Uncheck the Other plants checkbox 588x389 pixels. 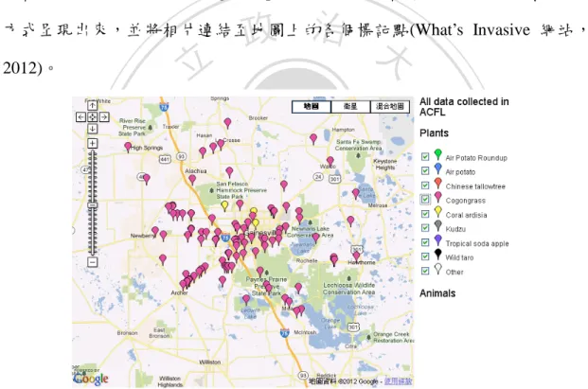pos(425,271)
